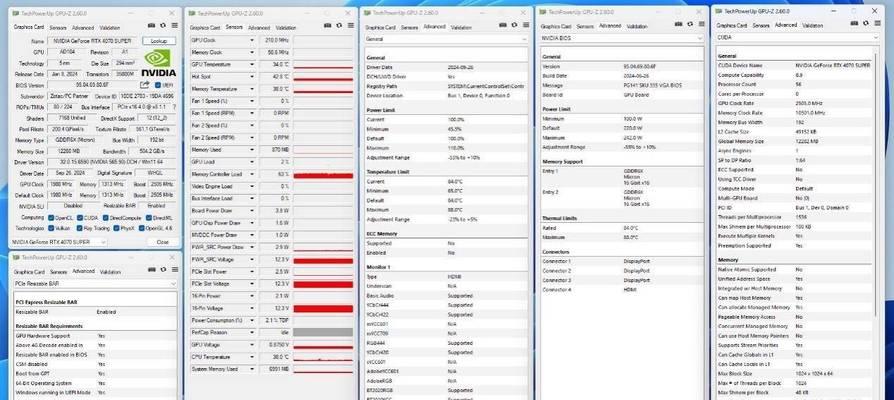Open hamburger menu in General advanced window
Screen dimensions: 894x400
tap(526, 26)
